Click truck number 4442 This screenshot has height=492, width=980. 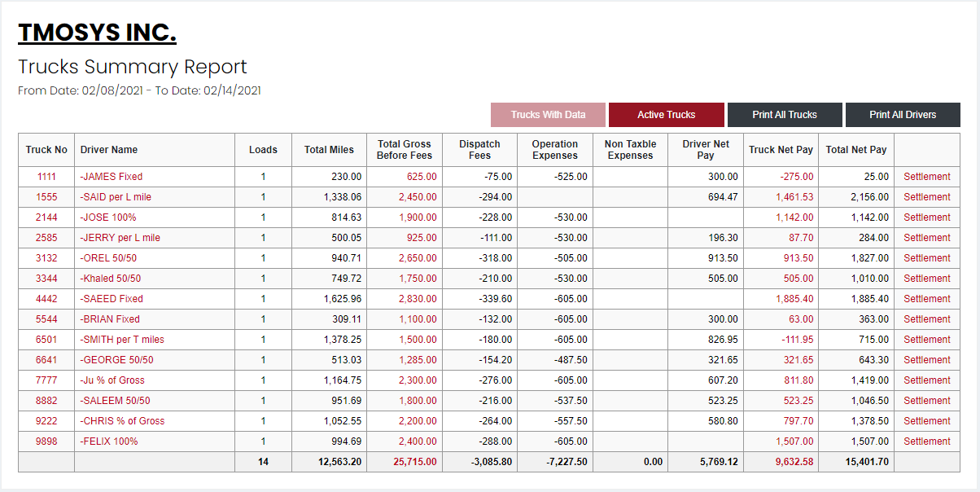(46, 299)
